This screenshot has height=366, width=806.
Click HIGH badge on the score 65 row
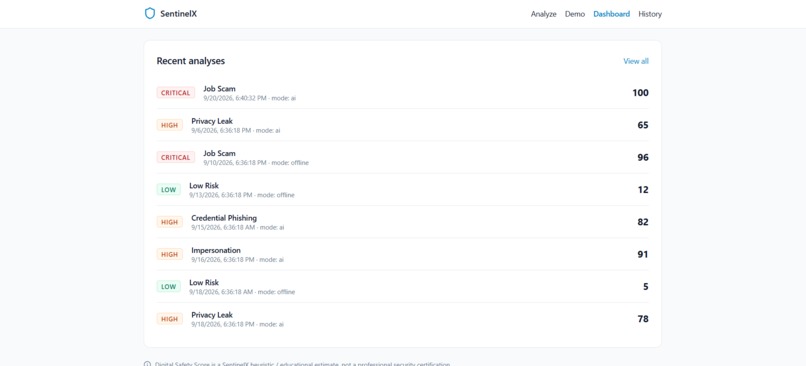[x=170, y=125]
